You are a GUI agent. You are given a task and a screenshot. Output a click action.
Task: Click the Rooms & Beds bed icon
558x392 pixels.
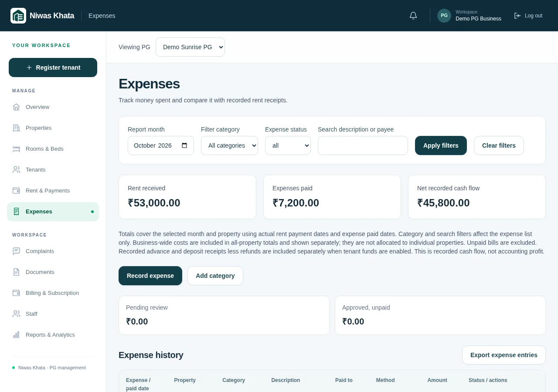pos(16,149)
